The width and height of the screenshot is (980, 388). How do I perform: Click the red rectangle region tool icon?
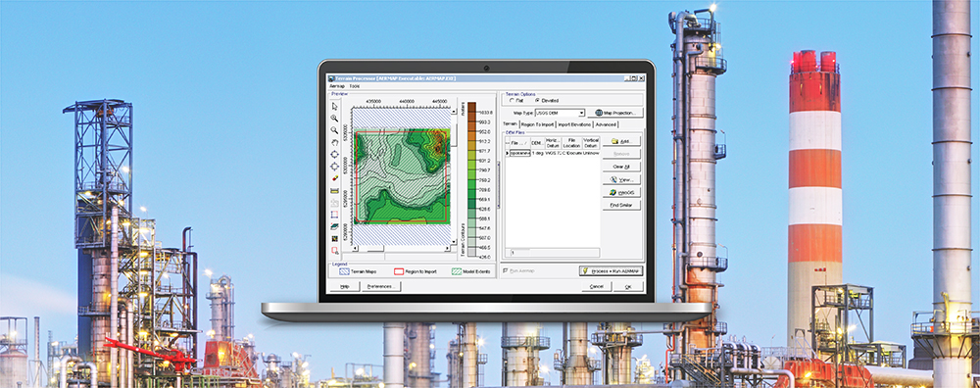click(334, 214)
